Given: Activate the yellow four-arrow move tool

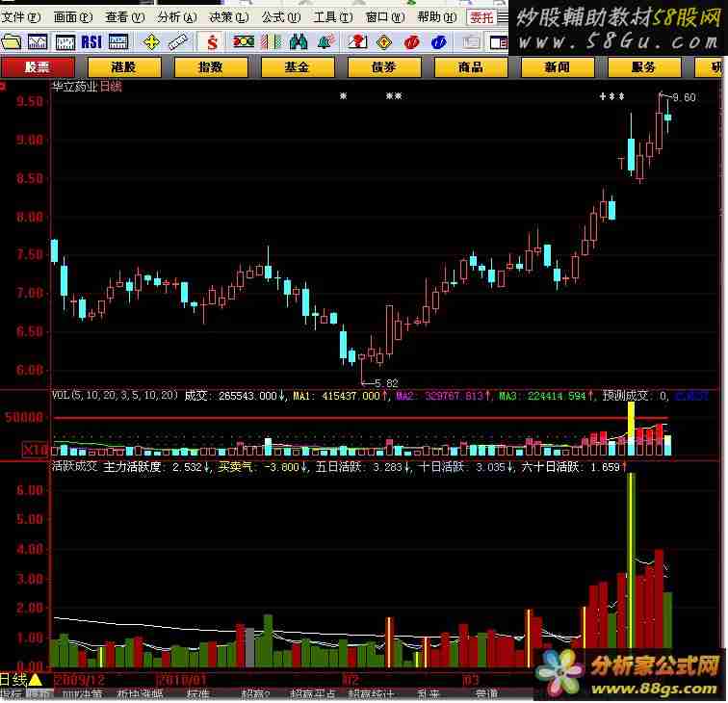Looking at the screenshot, I should pyautogui.click(x=151, y=42).
